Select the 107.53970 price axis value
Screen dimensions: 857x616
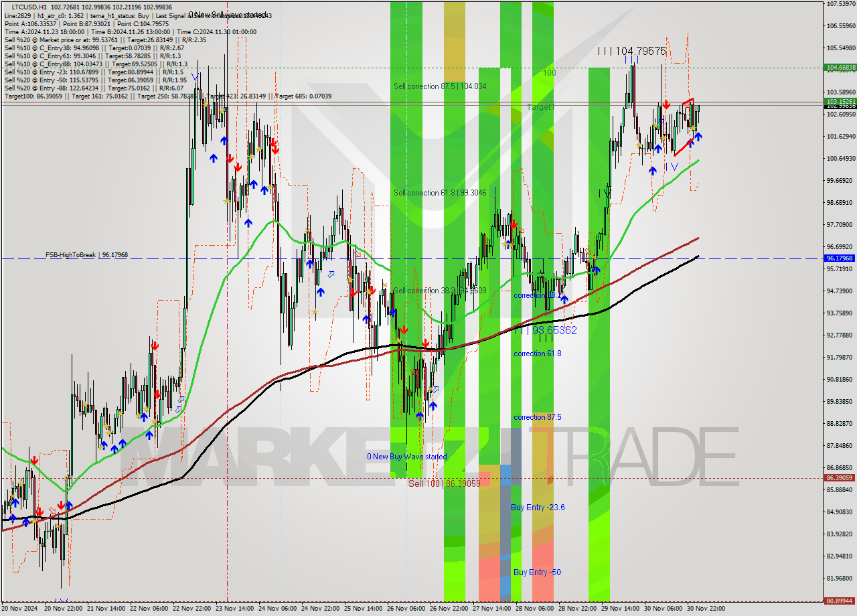[841, 4]
